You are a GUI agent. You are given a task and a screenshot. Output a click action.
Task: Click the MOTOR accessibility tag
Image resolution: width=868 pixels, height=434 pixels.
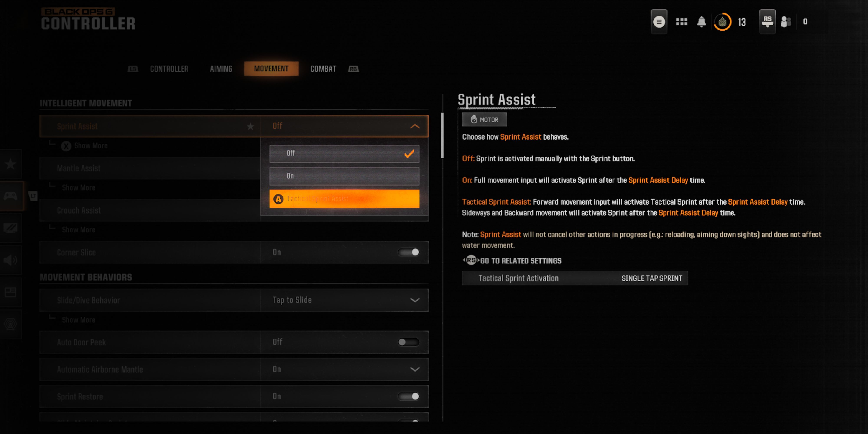coord(484,120)
